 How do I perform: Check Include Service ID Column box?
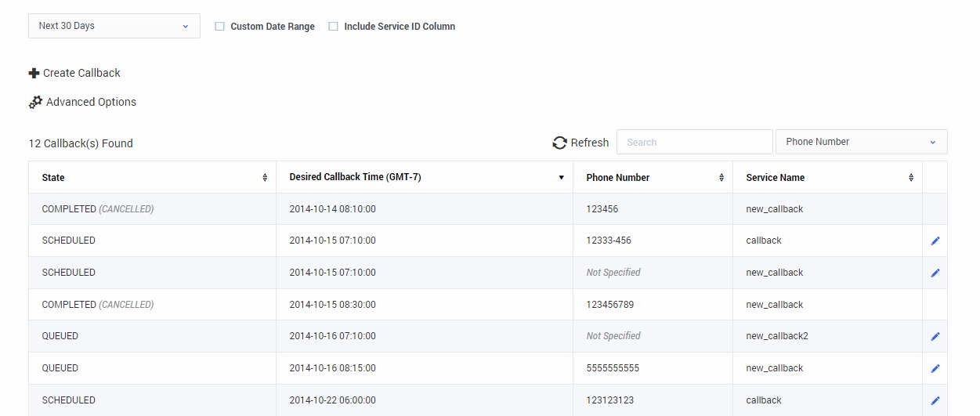point(334,27)
